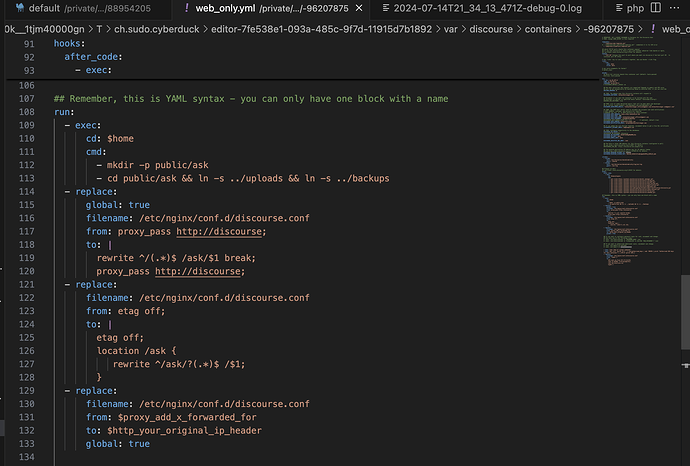Click the filename path on line 116

(224, 218)
